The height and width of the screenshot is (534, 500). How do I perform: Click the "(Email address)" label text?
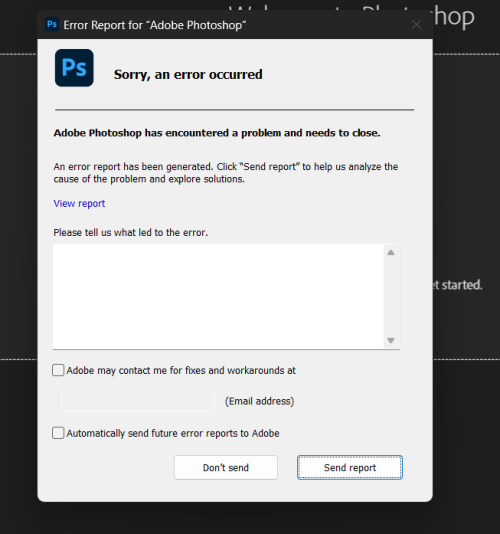point(260,401)
